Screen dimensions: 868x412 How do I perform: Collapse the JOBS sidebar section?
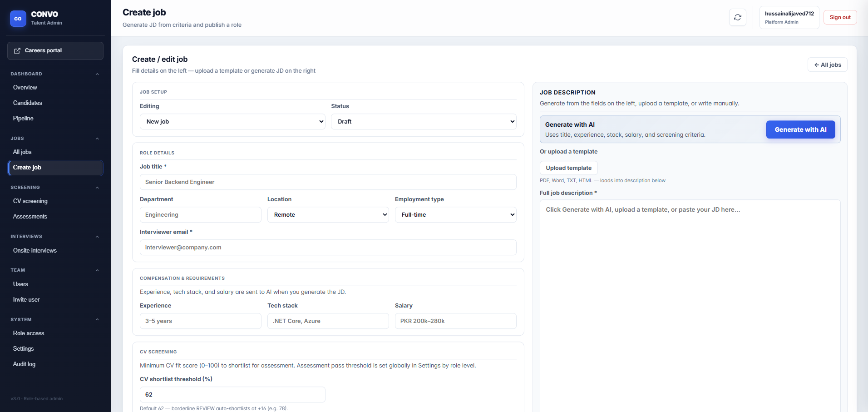(x=97, y=139)
